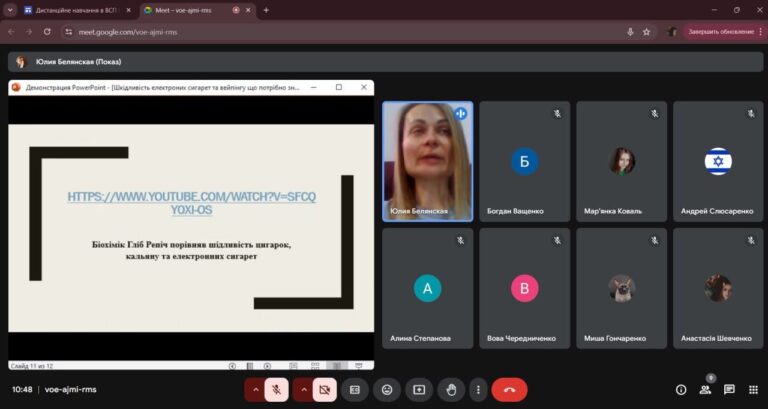This screenshot has width=768, height=409.
Task: Click the Present now screen share icon
Action: pyautogui.click(x=419, y=390)
